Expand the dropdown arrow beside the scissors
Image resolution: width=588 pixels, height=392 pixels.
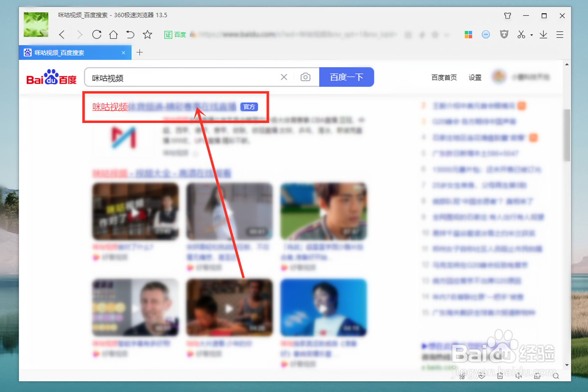tap(531, 35)
